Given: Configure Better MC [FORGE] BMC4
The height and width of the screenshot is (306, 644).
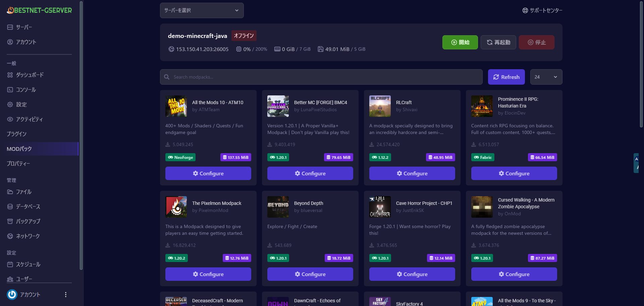Looking at the screenshot, I should [310, 173].
